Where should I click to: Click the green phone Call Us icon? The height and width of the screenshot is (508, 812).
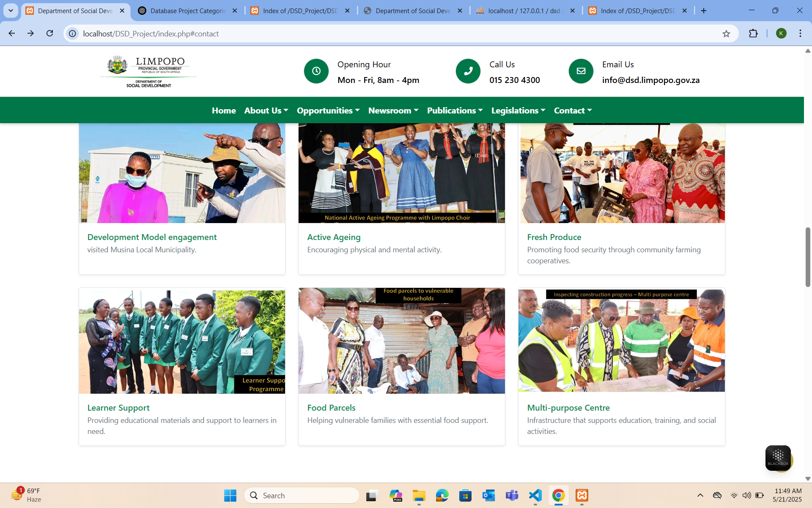click(x=468, y=71)
